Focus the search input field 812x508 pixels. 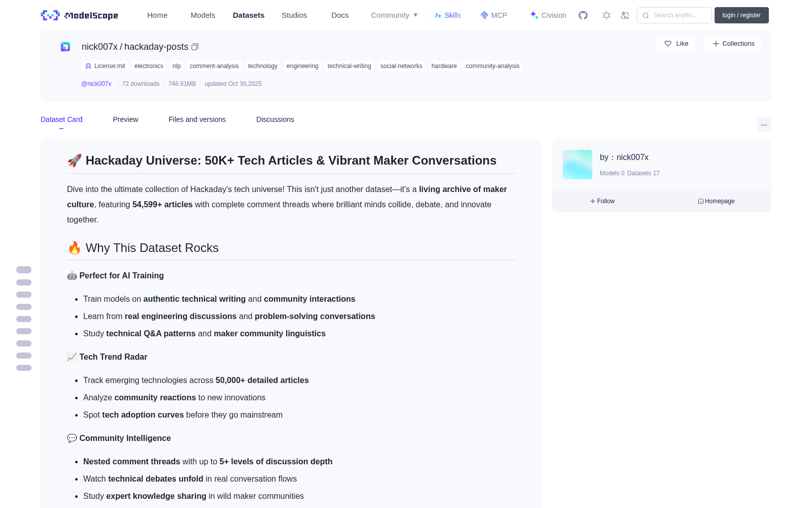(674, 15)
